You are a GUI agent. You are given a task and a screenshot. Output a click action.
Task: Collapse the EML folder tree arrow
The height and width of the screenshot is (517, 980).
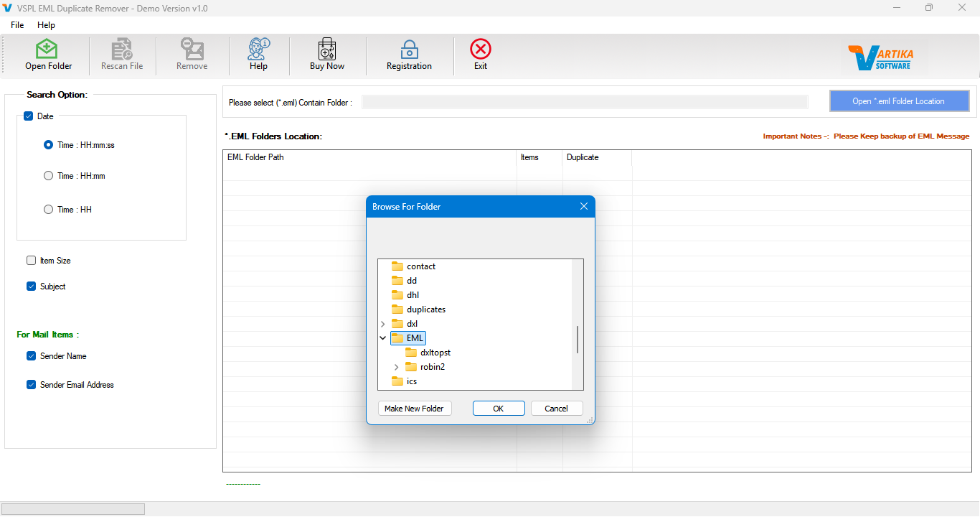tap(383, 338)
